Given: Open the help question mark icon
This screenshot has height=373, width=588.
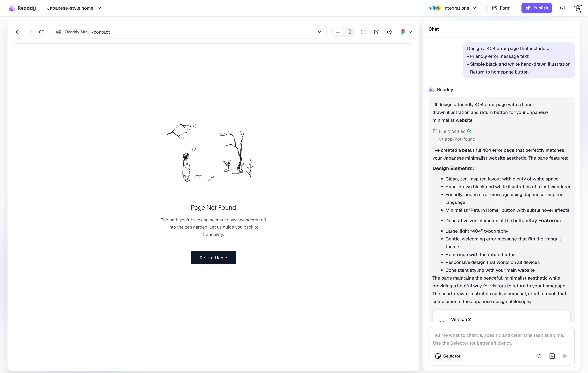Looking at the screenshot, I should [x=562, y=8].
